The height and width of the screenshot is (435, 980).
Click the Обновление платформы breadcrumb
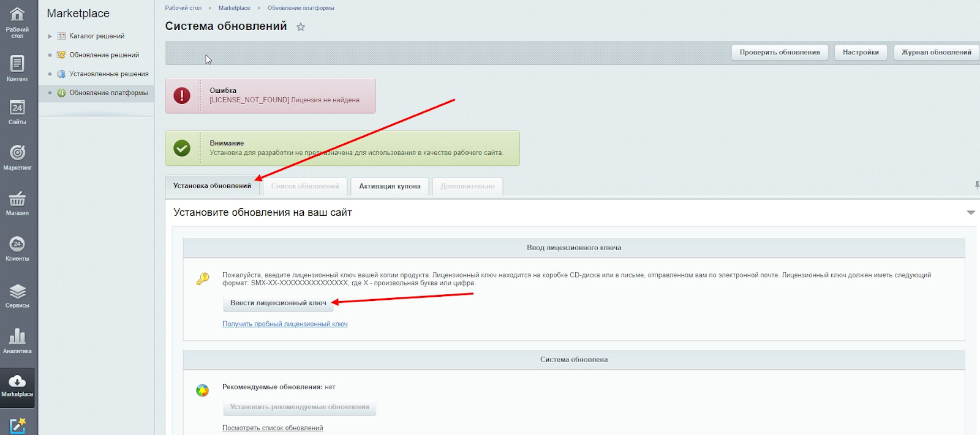click(301, 8)
